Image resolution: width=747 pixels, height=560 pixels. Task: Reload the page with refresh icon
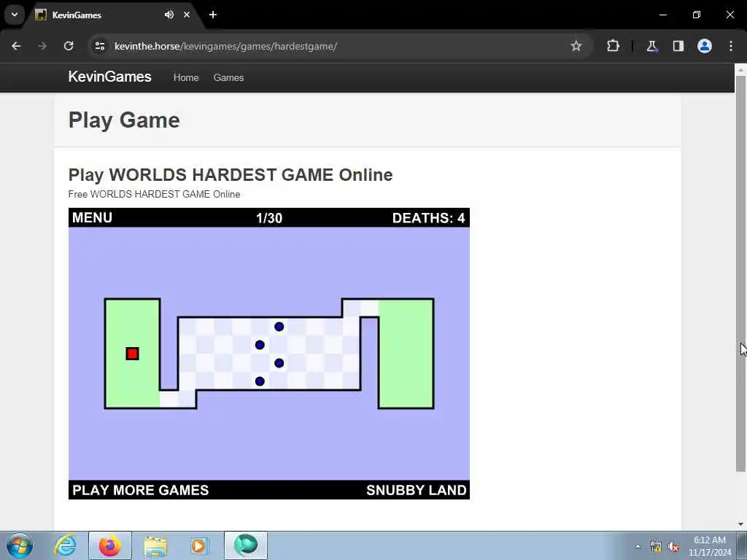(69, 46)
